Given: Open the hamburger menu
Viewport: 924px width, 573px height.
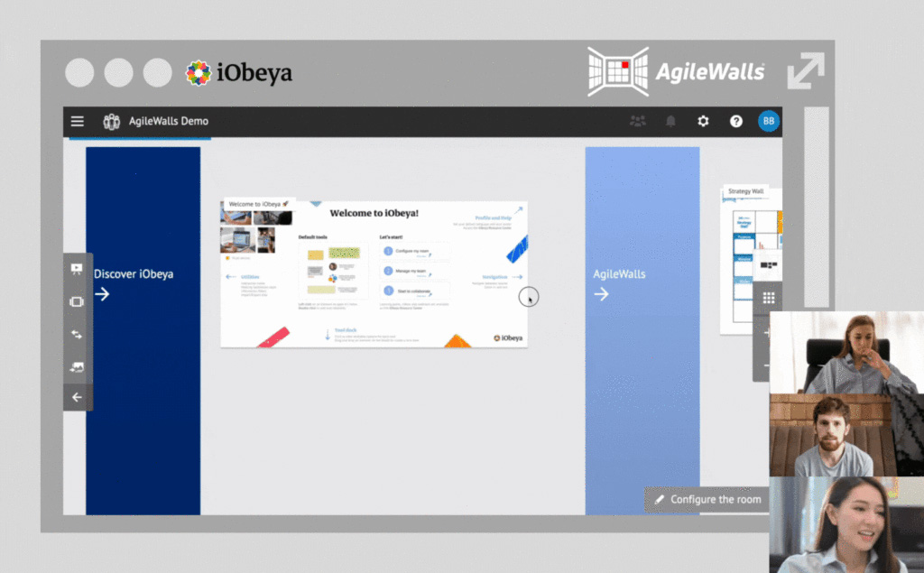Looking at the screenshot, I should coord(78,121).
